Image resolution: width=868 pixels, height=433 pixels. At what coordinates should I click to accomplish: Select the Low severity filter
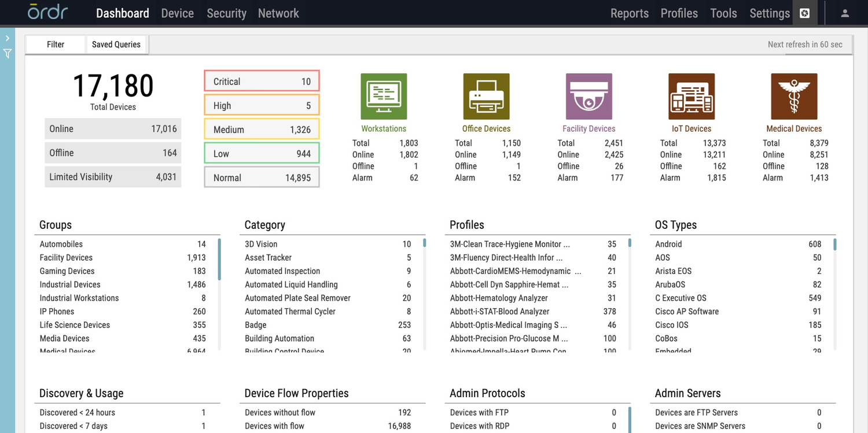(x=262, y=153)
